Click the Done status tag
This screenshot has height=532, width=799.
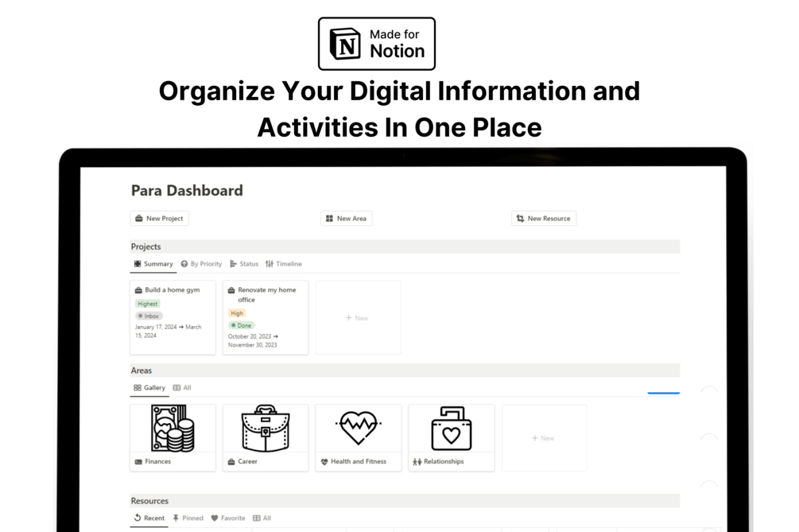tap(242, 325)
